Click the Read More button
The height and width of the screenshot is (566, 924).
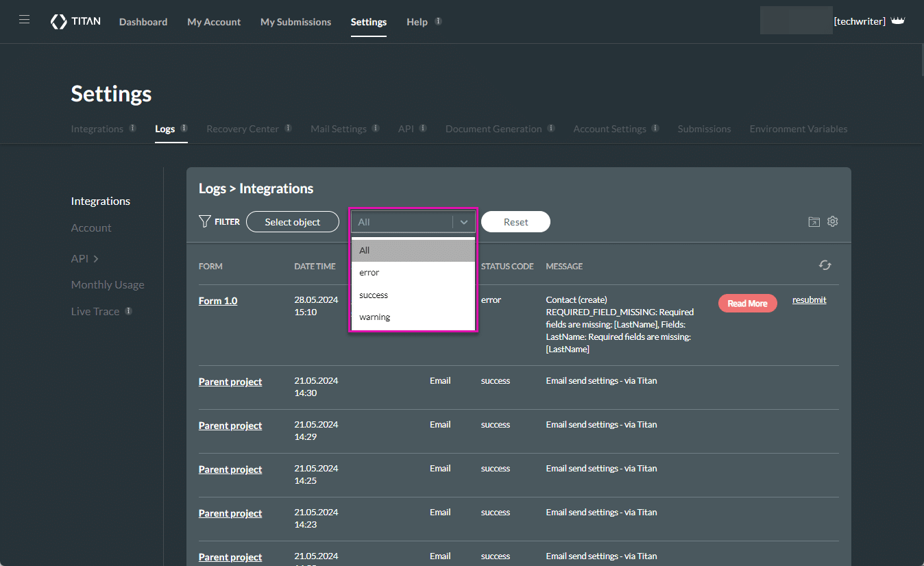tap(747, 304)
